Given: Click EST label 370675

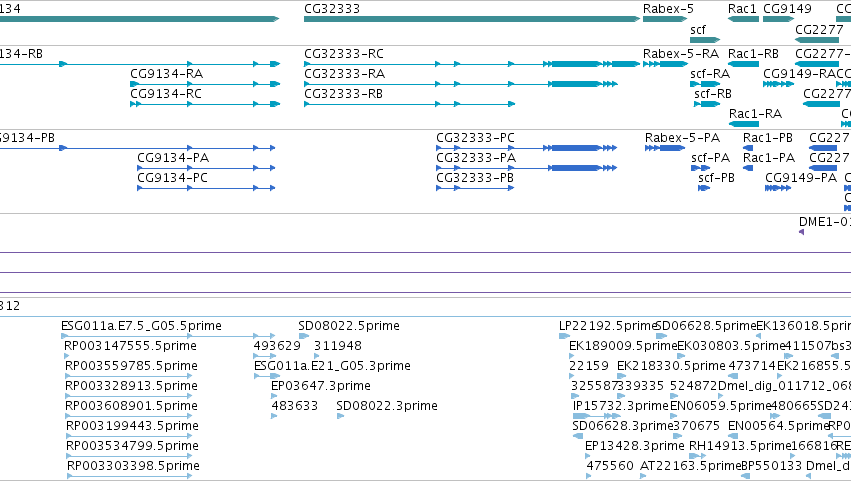Looking at the screenshot, I should (696, 426).
